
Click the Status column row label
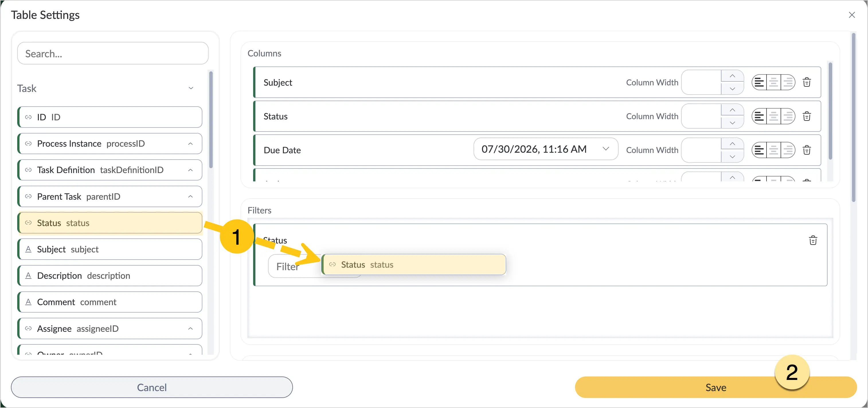click(275, 116)
